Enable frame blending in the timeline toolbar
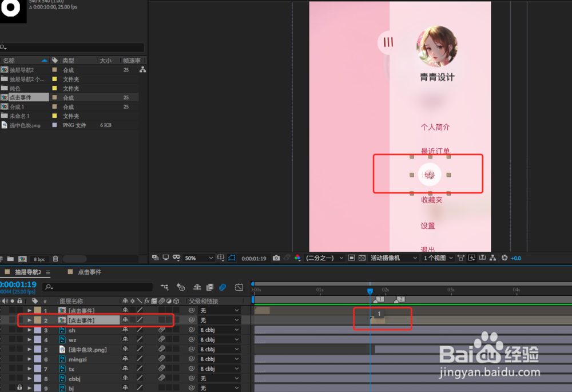 point(210,287)
